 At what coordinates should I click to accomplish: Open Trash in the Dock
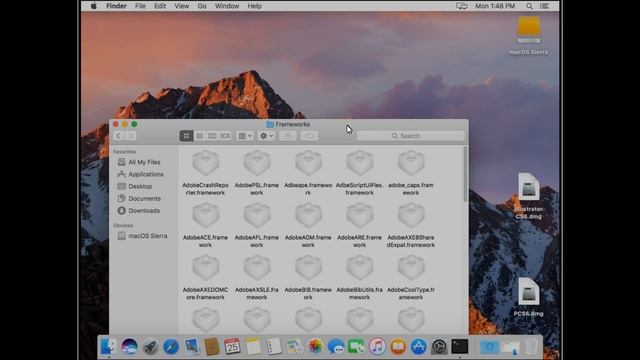point(531,347)
